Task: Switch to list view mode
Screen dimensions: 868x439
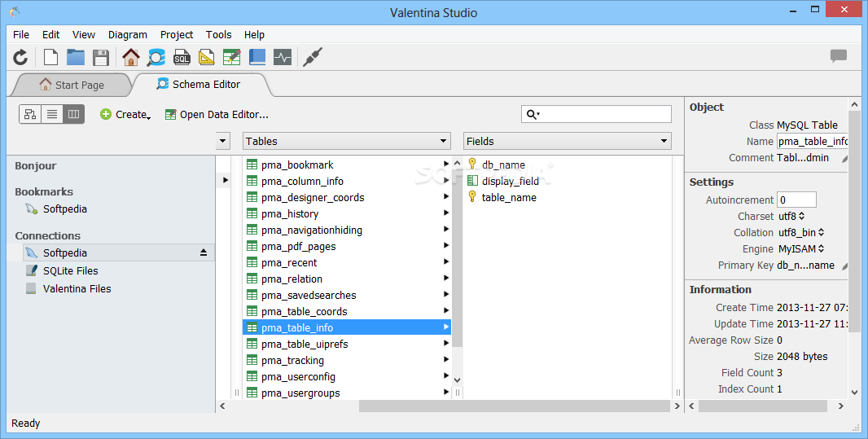Action: click(52, 114)
